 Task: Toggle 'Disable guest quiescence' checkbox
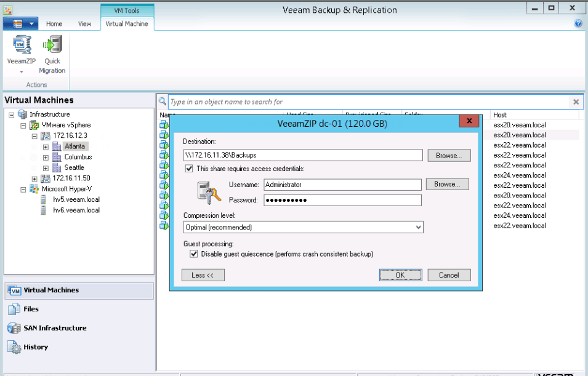tap(193, 254)
